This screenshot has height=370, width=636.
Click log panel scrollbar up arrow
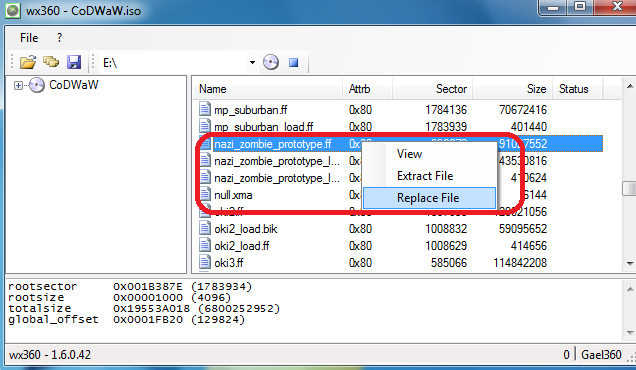coord(630,288)
